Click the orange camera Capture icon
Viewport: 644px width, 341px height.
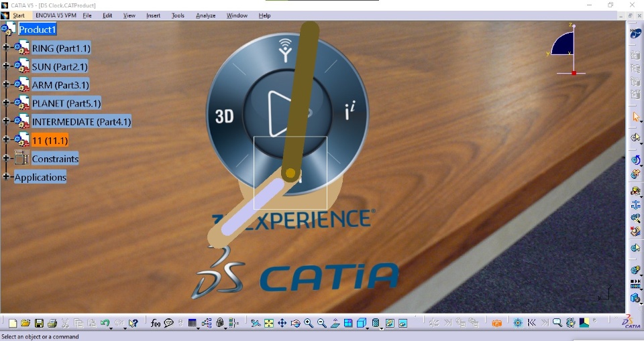click(496, 324)
